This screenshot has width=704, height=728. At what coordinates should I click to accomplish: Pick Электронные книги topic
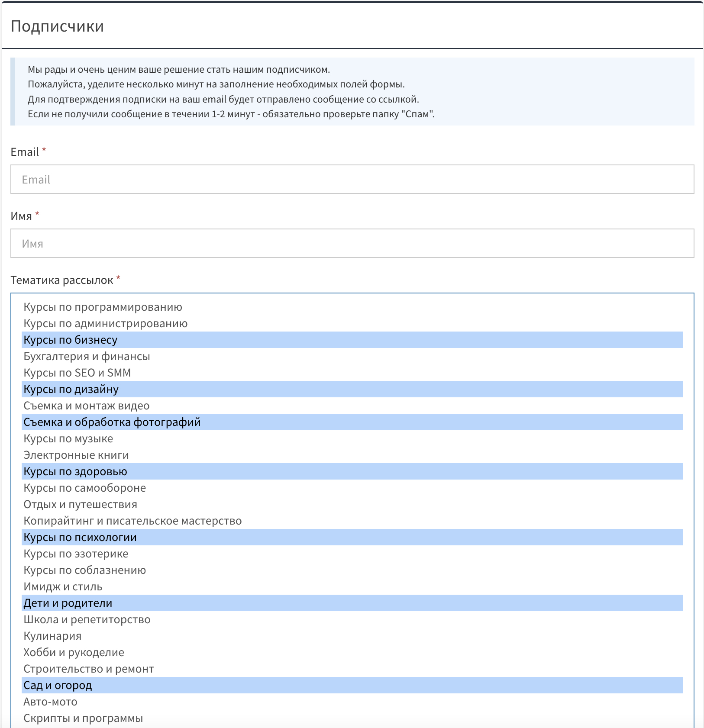(x=76, y=455)
